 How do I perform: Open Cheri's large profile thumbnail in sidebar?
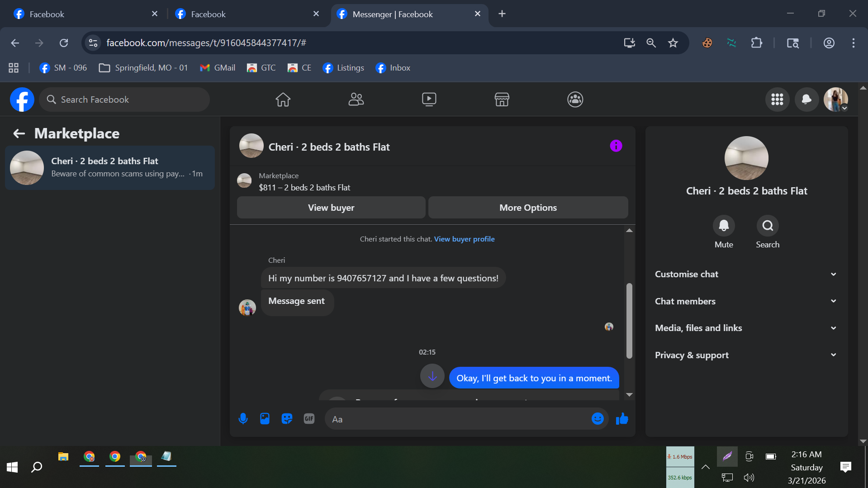[x=746, y=158]
